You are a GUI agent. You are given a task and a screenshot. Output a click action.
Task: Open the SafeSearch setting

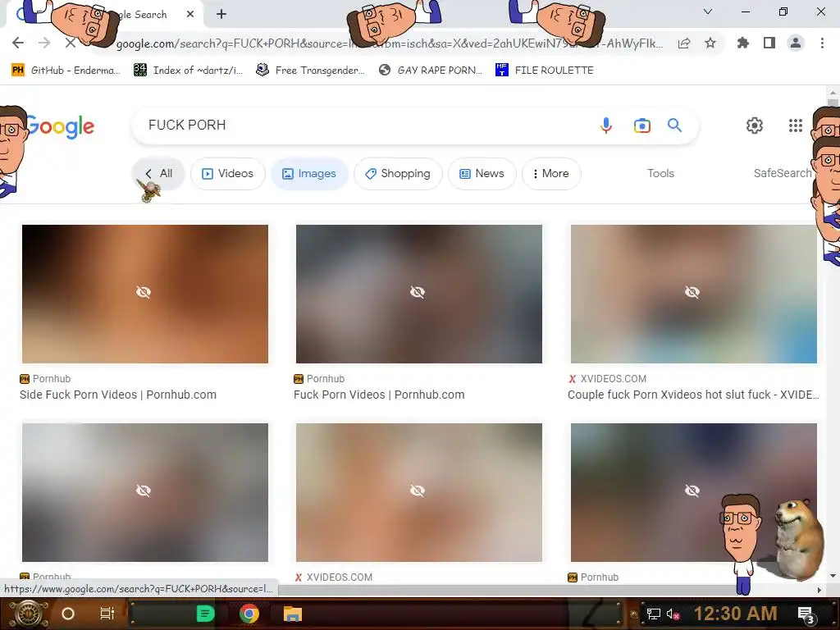783,173
